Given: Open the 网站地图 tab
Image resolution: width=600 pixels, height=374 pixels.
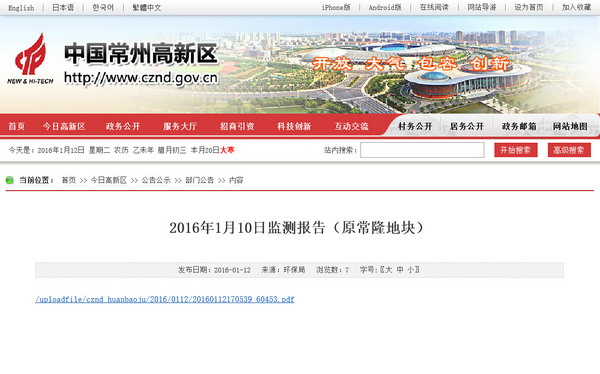Looking at the screenshot, I should point(570,126).
